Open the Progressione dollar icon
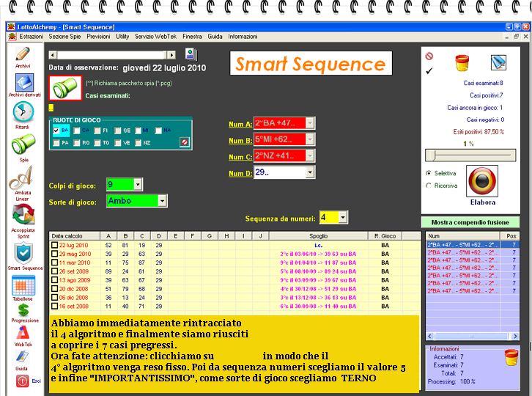The image size is (532, 396). coord(23,309)
